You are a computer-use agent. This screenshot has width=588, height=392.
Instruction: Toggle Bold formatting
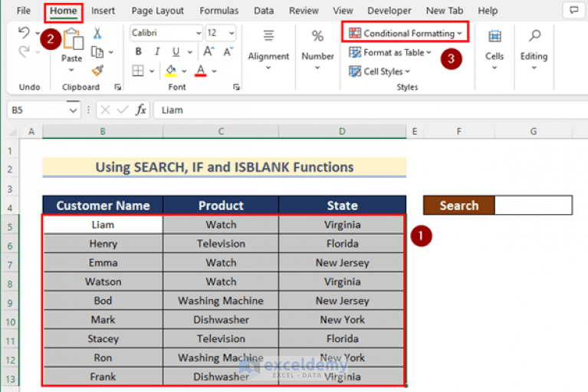click(x=138, y=51)
